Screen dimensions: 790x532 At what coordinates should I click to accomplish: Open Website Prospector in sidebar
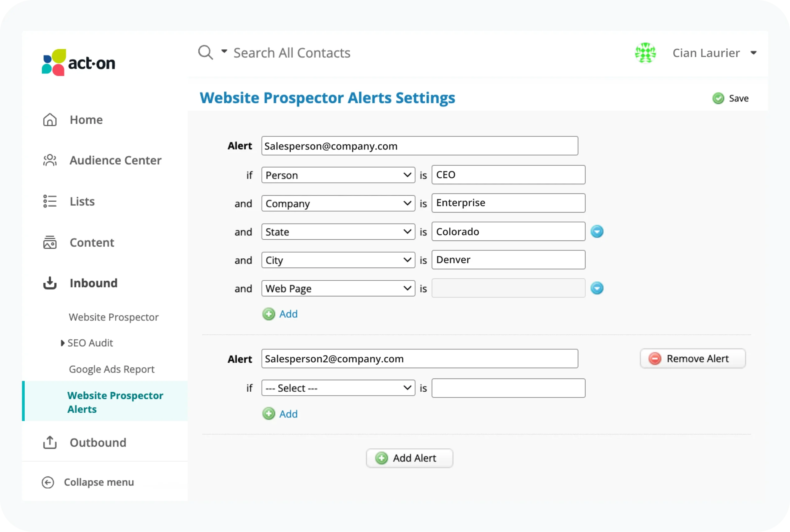click(113, 317)
